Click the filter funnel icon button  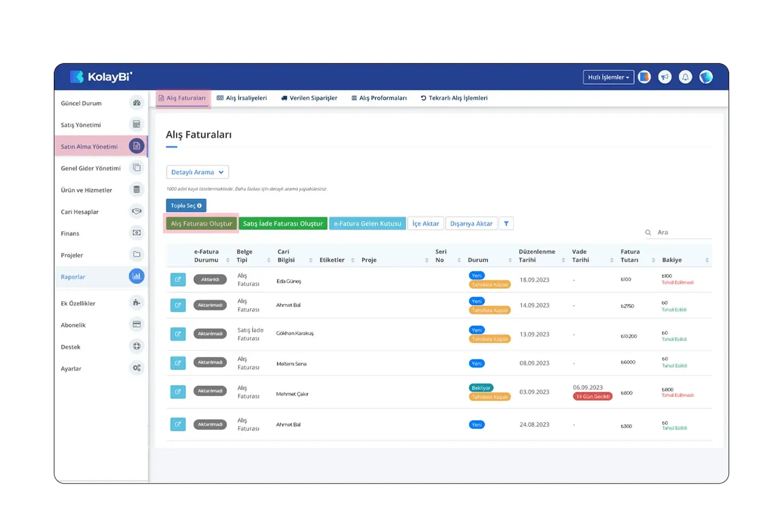pos(506,224)
